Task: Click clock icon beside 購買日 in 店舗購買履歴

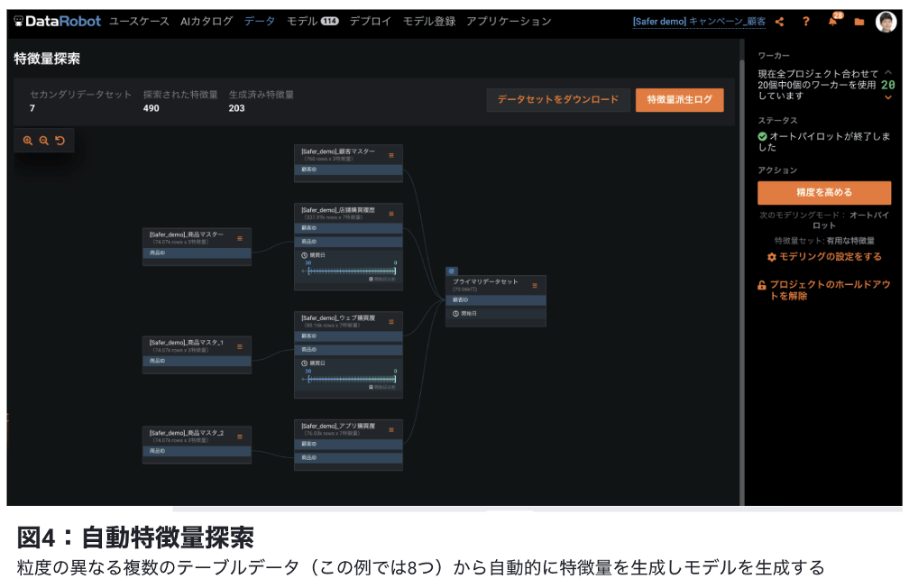Action: click(305, 255)
